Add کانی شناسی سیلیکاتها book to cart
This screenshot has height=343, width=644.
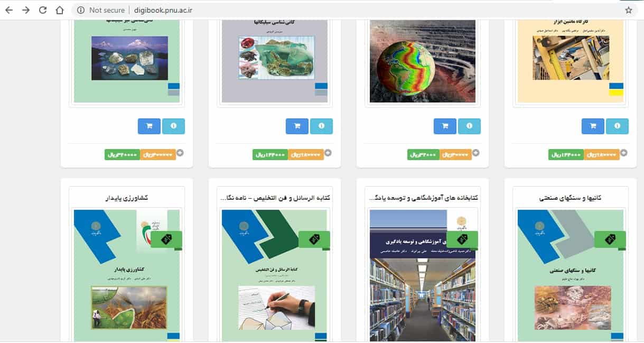297,126
